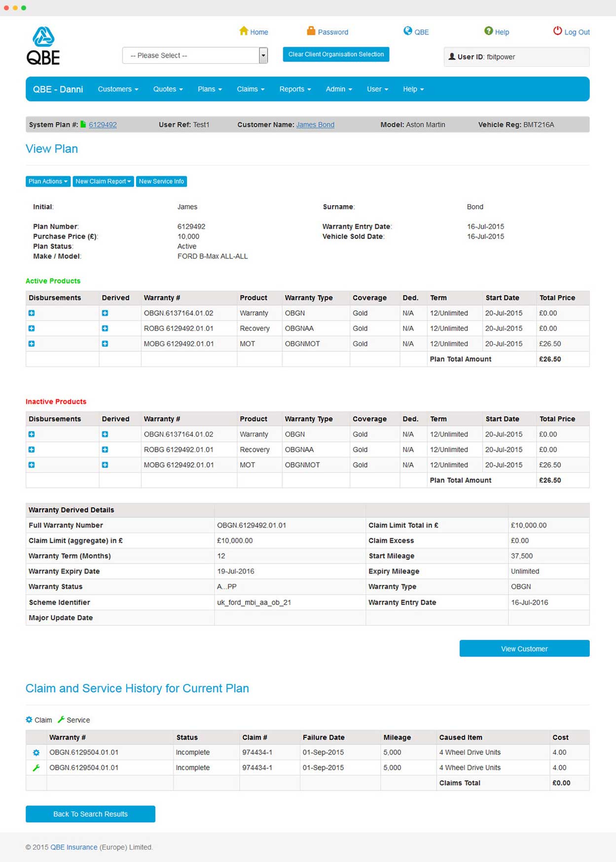
Task: Open the Plan Actions dropdown button
Action: (x=48, y=181)
